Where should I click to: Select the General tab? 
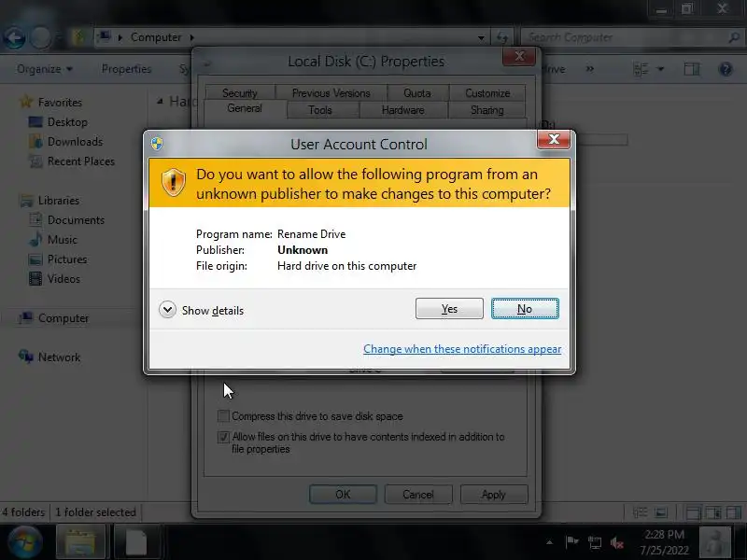coord(245,108)
